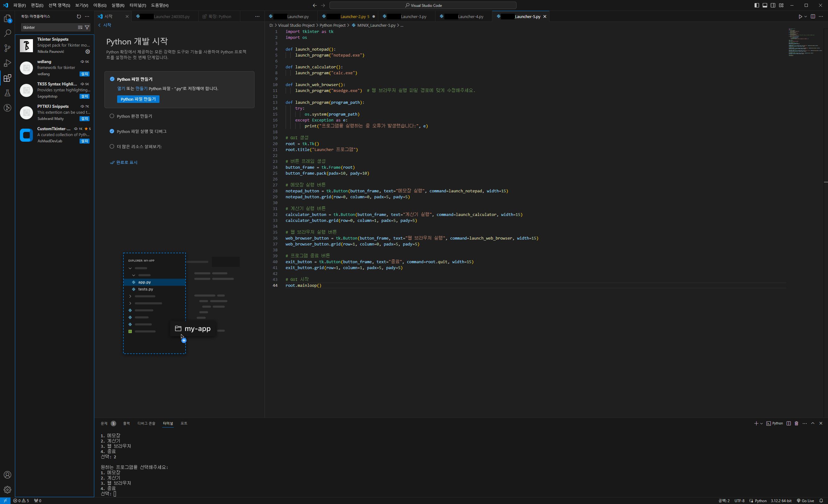
Task: Maximize the panel size chevron
Action: tap(813, 423)
